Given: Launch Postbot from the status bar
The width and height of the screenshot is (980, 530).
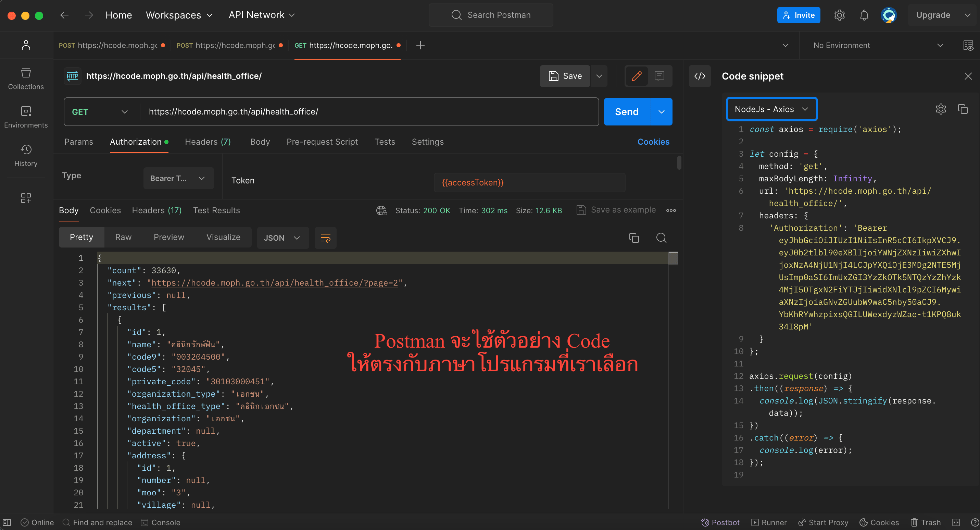Looking at the screenshot, I should point(720,522).
